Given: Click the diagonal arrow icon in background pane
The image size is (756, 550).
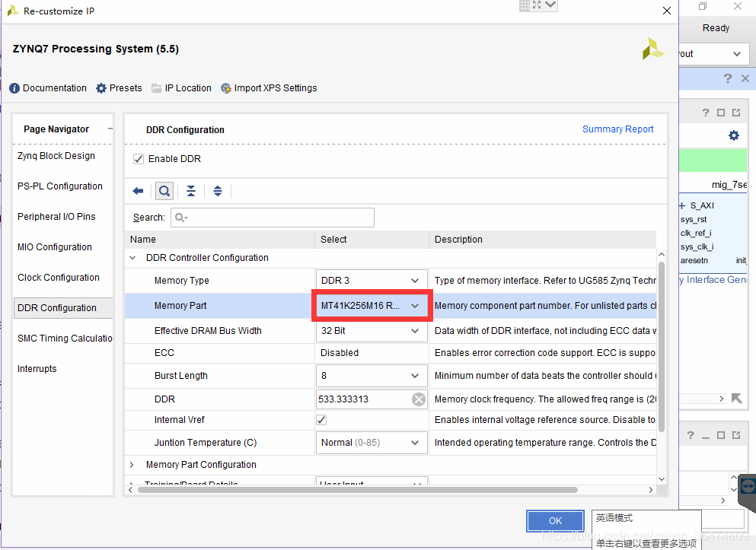Looking at the screenshot, I should point(737,399).
